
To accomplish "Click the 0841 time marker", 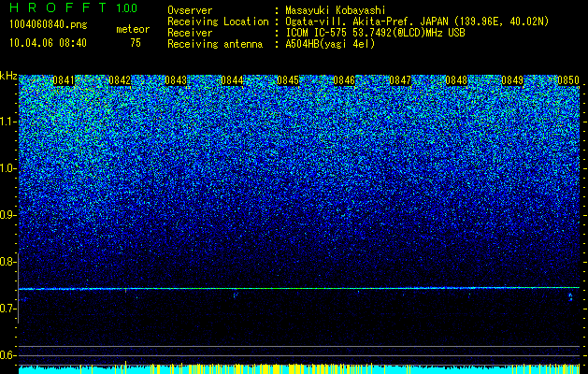I will (x=64, y=80).
